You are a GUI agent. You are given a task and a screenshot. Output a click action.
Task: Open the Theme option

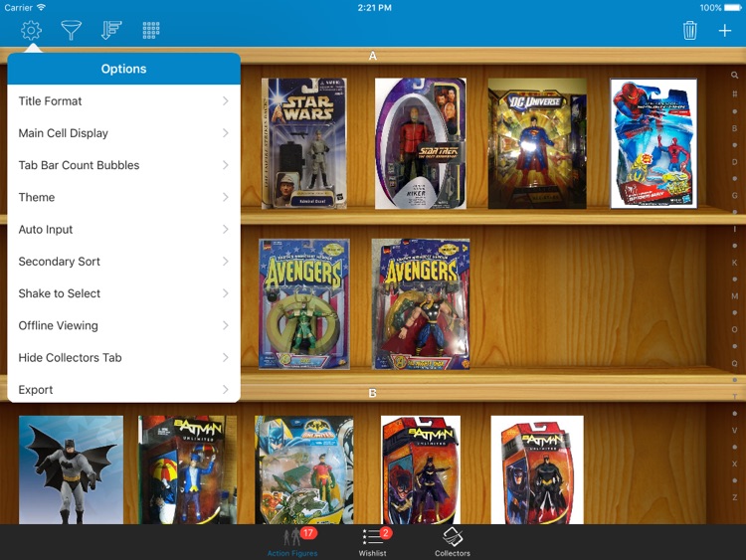123,198
